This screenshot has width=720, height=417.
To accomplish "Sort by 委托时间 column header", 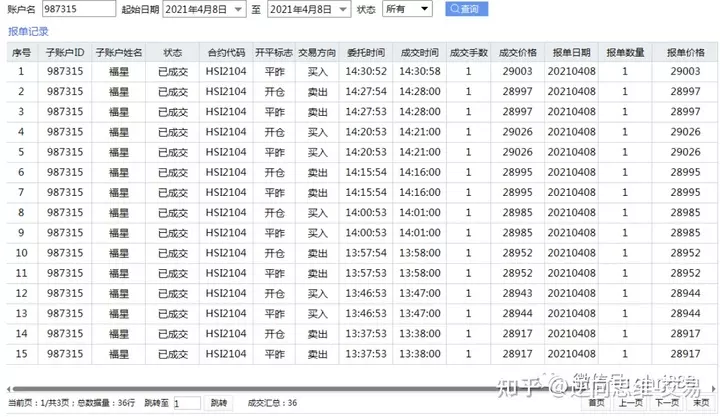I will 366,52.
